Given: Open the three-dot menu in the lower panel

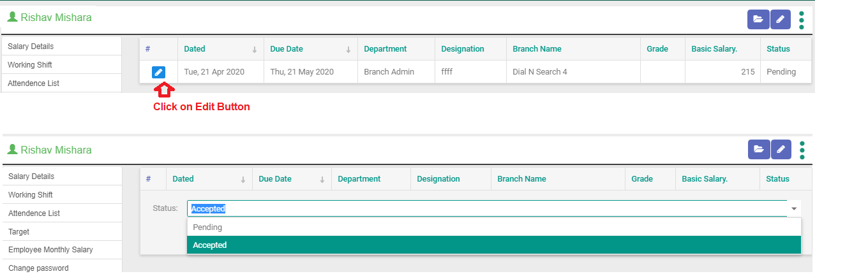Looking at the screenshot, I should tap(802, 150).
